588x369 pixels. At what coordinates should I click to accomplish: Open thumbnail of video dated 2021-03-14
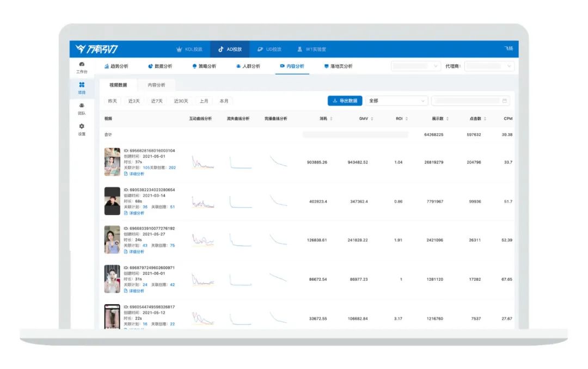[x=112, y=201]
